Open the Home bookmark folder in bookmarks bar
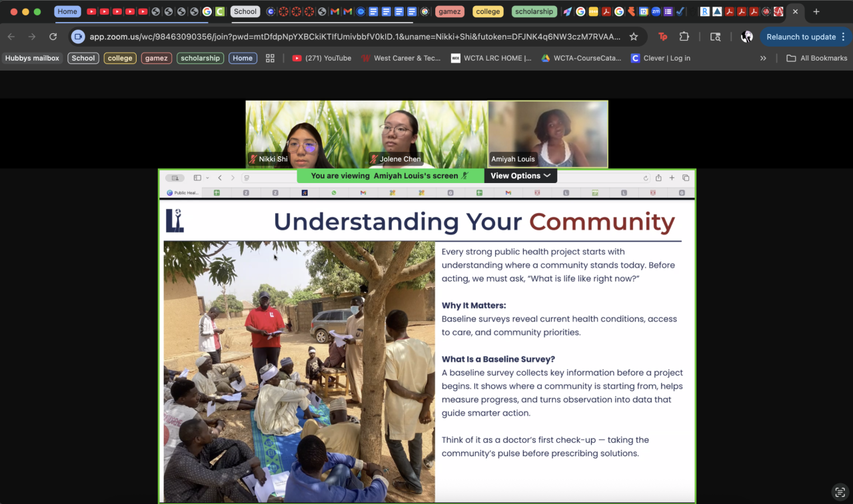The width and height of the screenshot is (853, 504). 243,58
